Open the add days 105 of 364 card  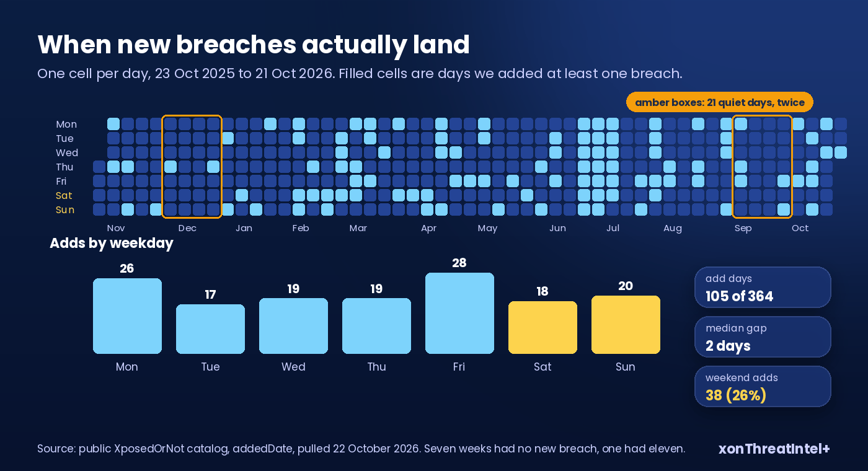point(763,288)
